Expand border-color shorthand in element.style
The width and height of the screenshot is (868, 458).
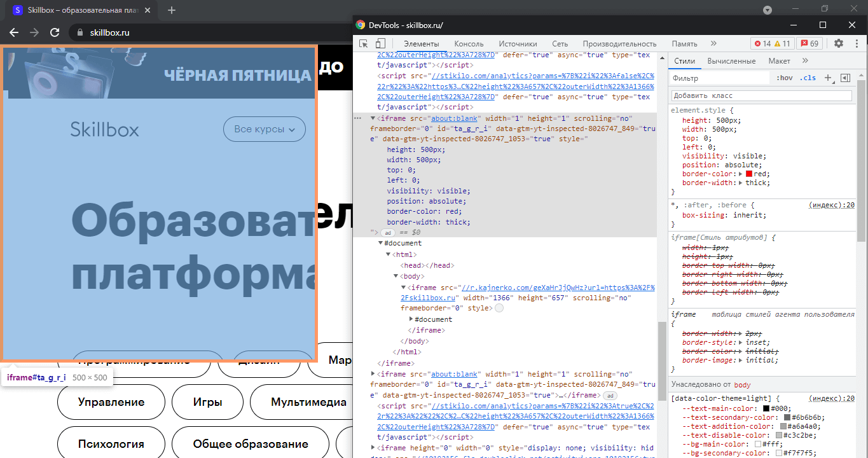pyautogui.click(x=741, y=174)
